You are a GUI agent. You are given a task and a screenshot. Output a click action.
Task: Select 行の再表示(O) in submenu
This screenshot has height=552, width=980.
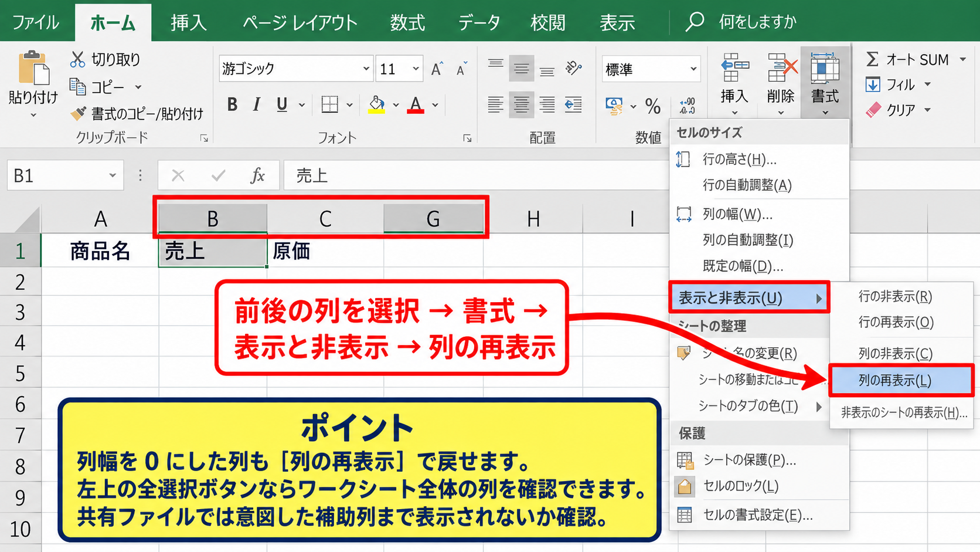901,322
